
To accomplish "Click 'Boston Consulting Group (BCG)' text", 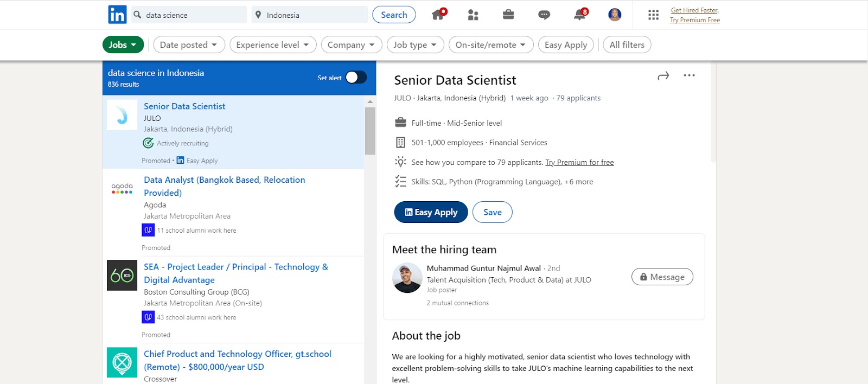I will pyautogui.click(x=196, y=292).
